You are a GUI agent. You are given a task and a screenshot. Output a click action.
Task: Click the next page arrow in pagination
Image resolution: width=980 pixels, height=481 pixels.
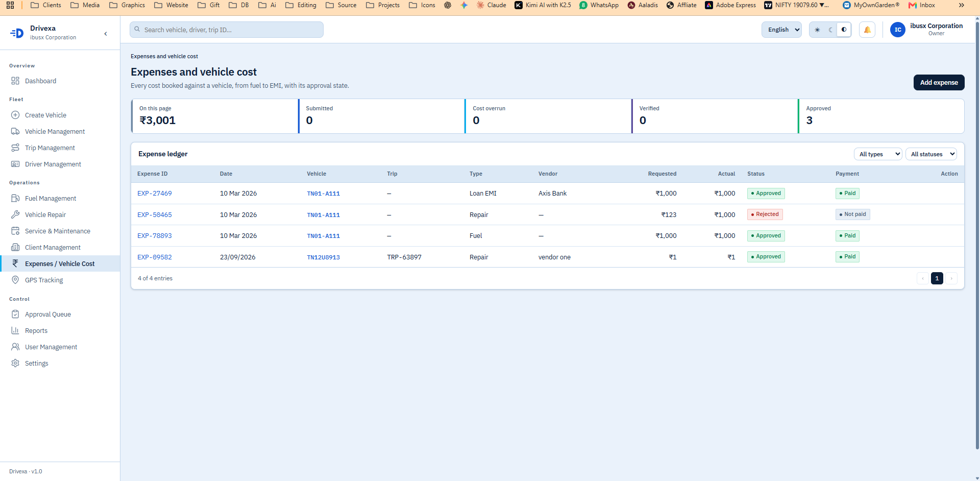951,278
